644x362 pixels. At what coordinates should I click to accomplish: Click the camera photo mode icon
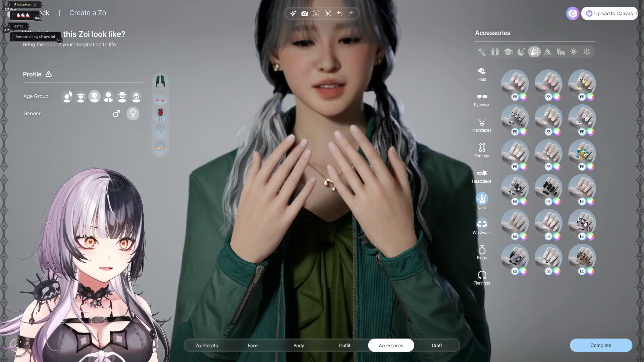point(305,13)
